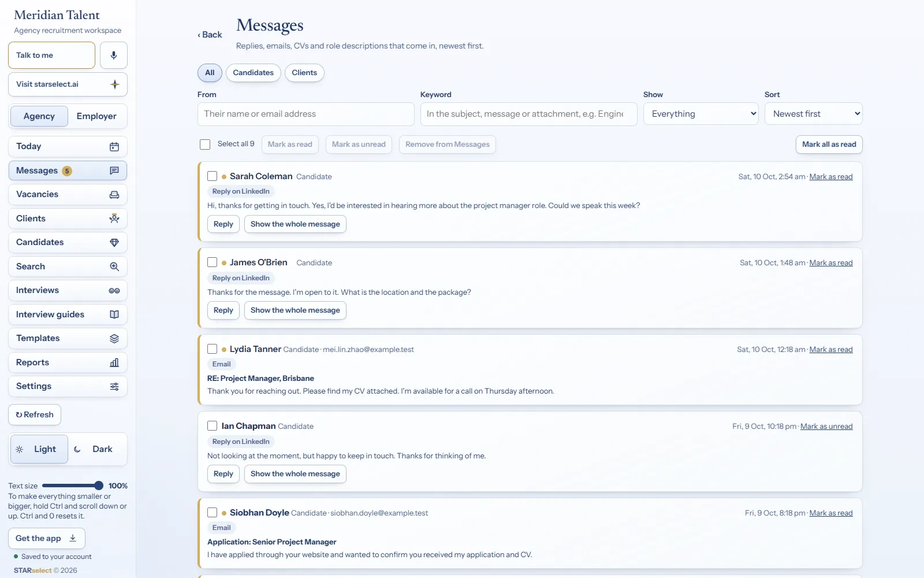Viewport: 924px width, 578px height.
Task: Reply to Ian Chapman's message
Action: tap(223, 474)
